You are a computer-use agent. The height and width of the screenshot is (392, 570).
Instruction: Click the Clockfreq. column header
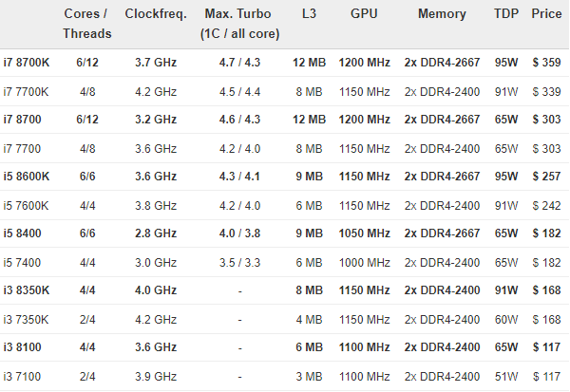click(156, 14)
